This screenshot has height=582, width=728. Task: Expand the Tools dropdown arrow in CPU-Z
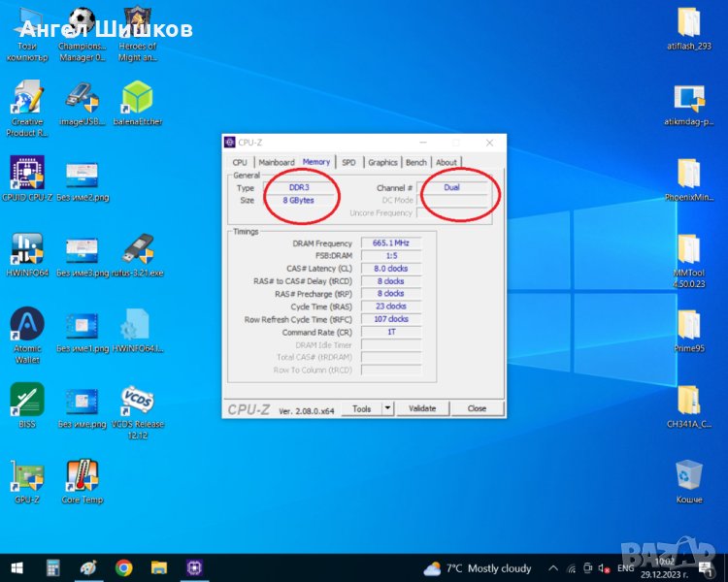(x=387, y=408)
